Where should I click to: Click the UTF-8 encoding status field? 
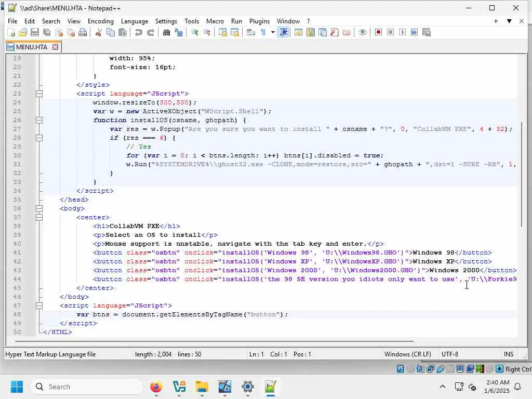click(x=450, y=354)
